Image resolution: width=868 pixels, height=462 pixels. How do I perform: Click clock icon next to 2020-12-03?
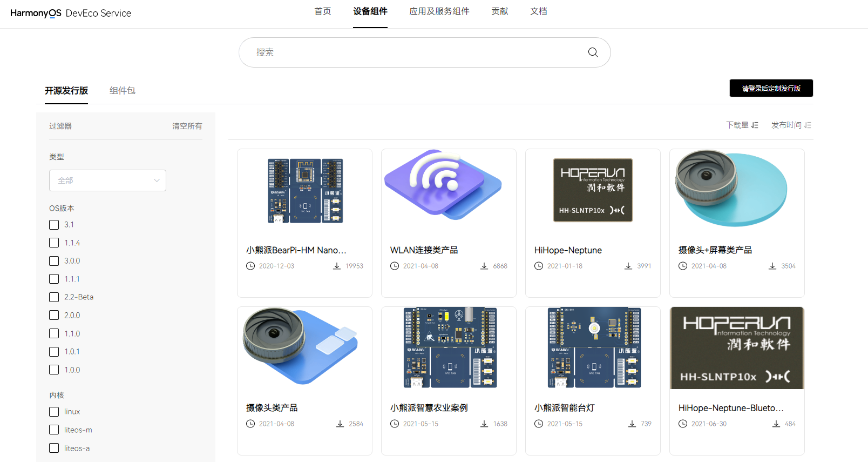(250, 266)
